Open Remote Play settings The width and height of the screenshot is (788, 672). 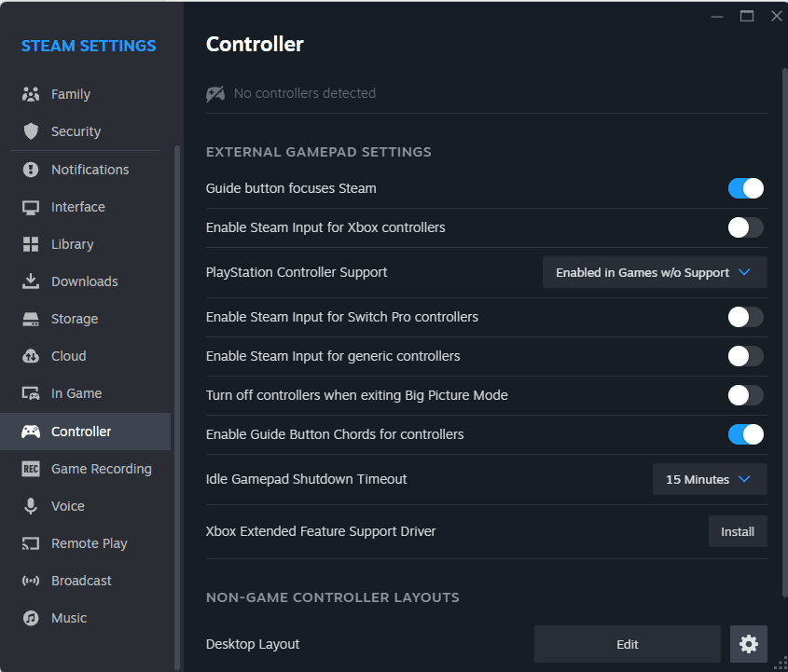pyautogui.click(x=86, y=543)
